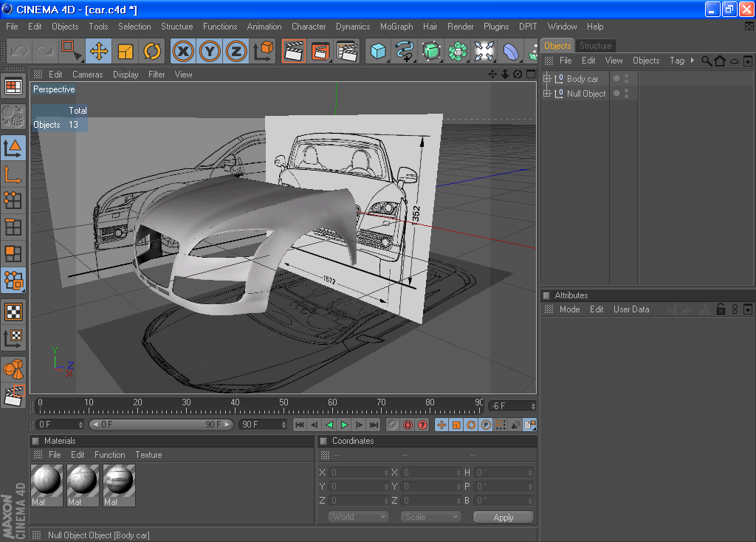Click the stepper on the -6 F field
Image resolution: width=756 pixels, height=542 pixels.
[533, 406]
